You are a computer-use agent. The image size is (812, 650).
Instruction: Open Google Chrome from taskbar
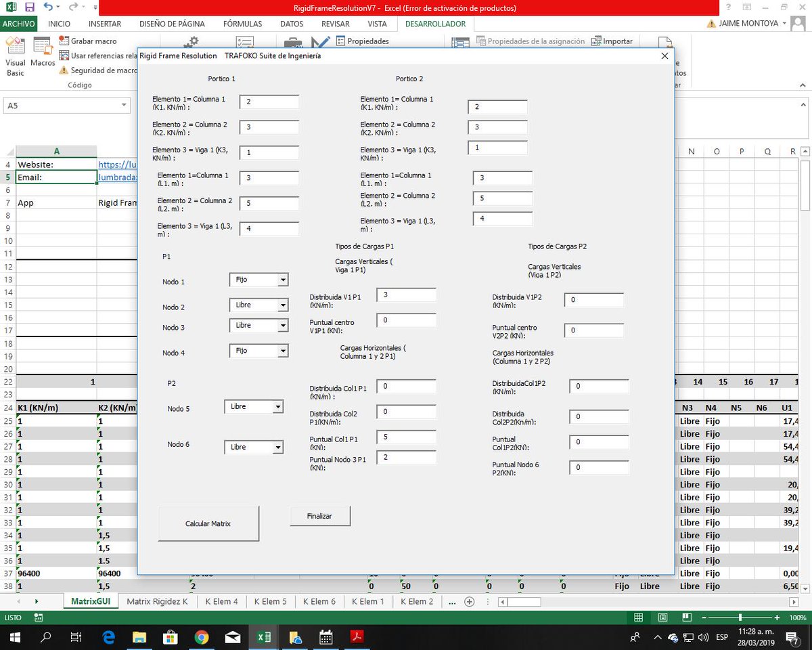click(x=202, y=637)
